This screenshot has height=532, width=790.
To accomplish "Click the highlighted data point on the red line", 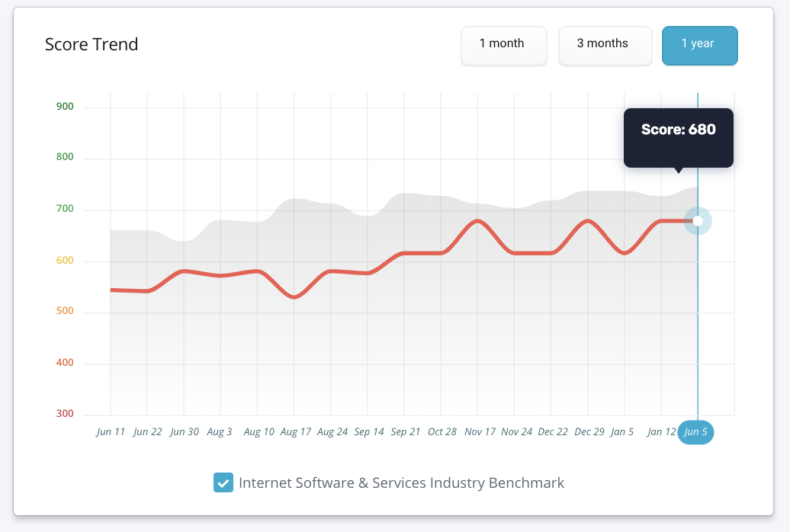I will click(x=698, y=221).
